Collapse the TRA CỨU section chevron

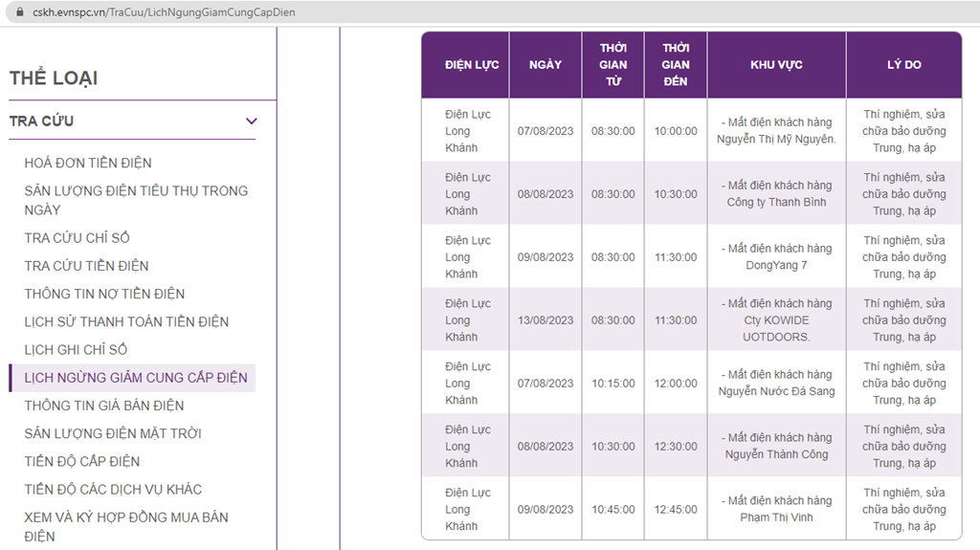(252, 121)
